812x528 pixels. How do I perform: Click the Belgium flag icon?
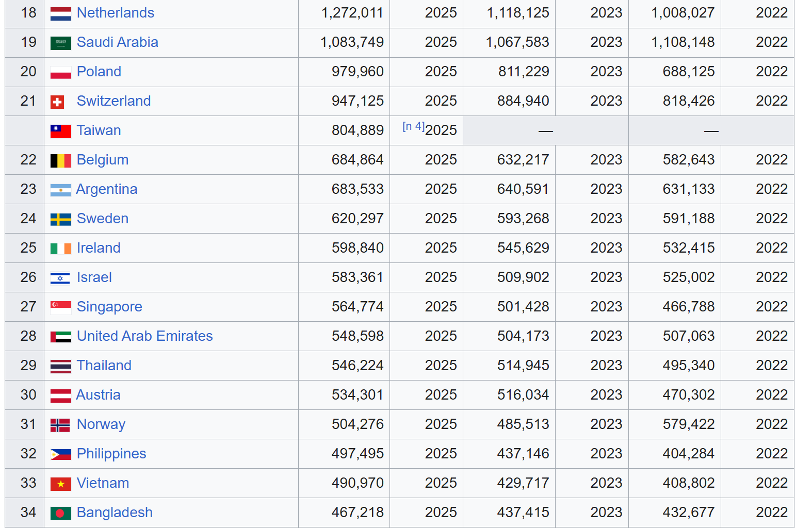[60, 161]
